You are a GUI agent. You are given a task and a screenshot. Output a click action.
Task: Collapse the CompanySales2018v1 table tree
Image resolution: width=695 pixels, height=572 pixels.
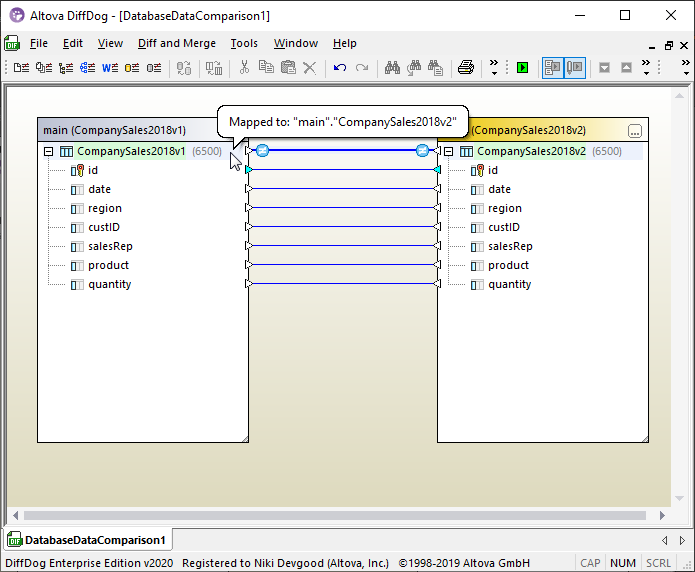(48, 152)
